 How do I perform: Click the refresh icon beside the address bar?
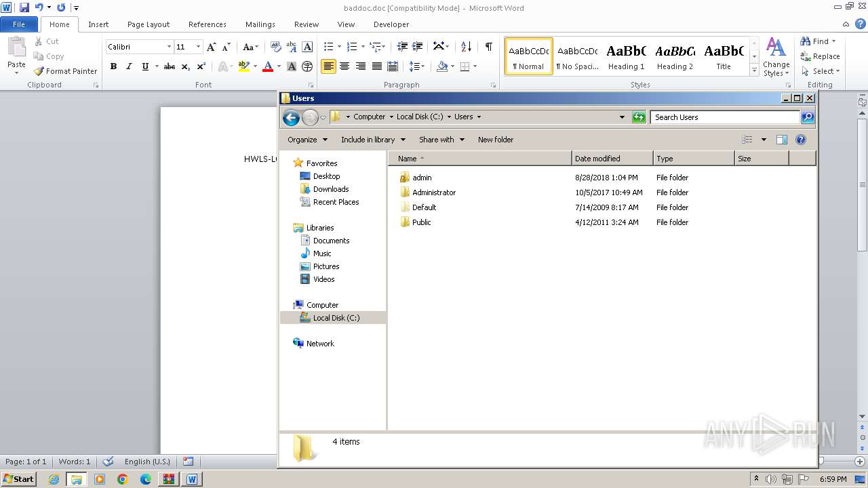(x=638, y=117)
